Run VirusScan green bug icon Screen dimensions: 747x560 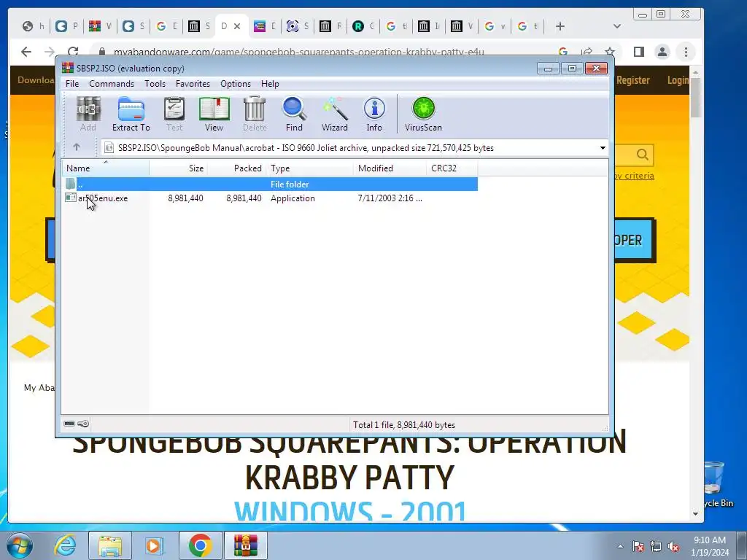tap(423, 114)
